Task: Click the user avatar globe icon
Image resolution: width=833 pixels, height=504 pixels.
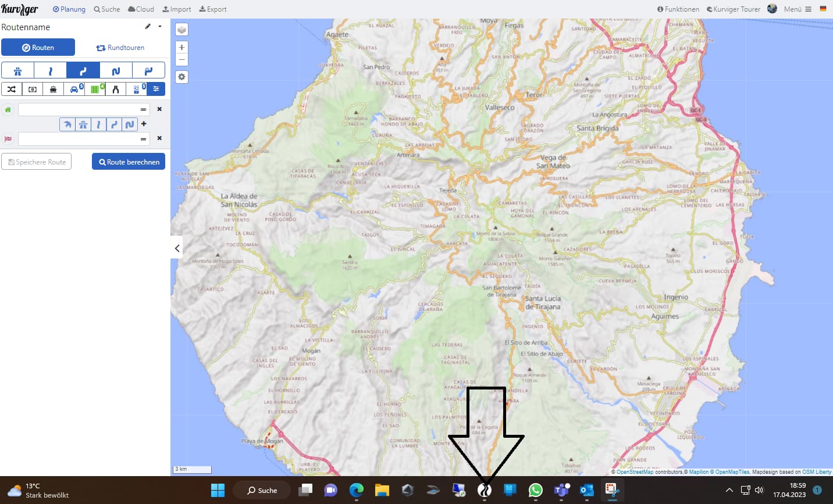Action: [773, 9]
